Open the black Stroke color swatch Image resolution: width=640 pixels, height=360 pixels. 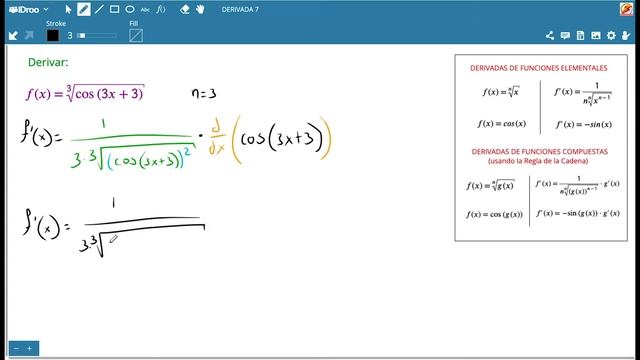[x=53, y=36]
